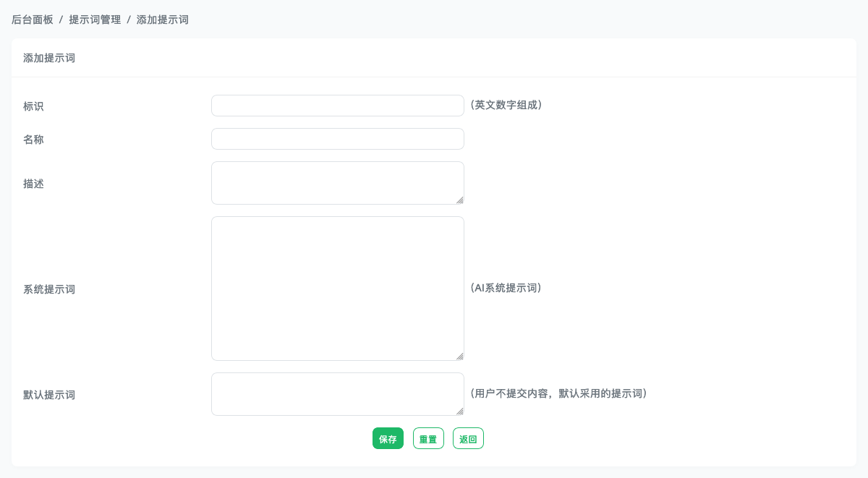This screenshot has height=478, width=868.
Task: Click into the 系统提示词 textarea
Action: tap(338, 289)
